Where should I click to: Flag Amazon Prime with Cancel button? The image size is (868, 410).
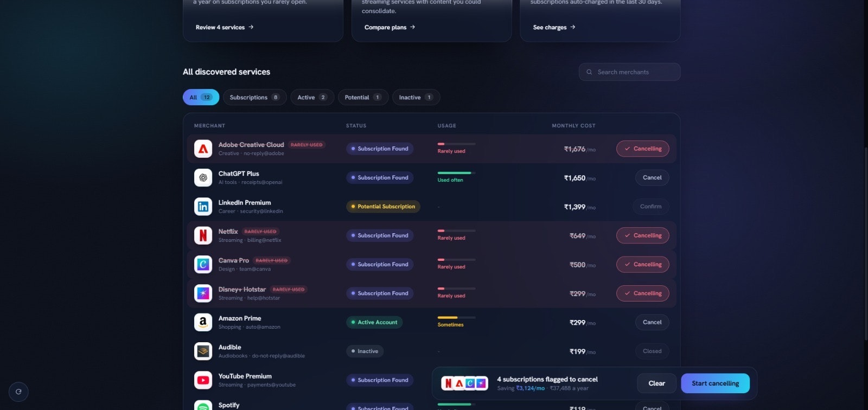tap(652, 322)
